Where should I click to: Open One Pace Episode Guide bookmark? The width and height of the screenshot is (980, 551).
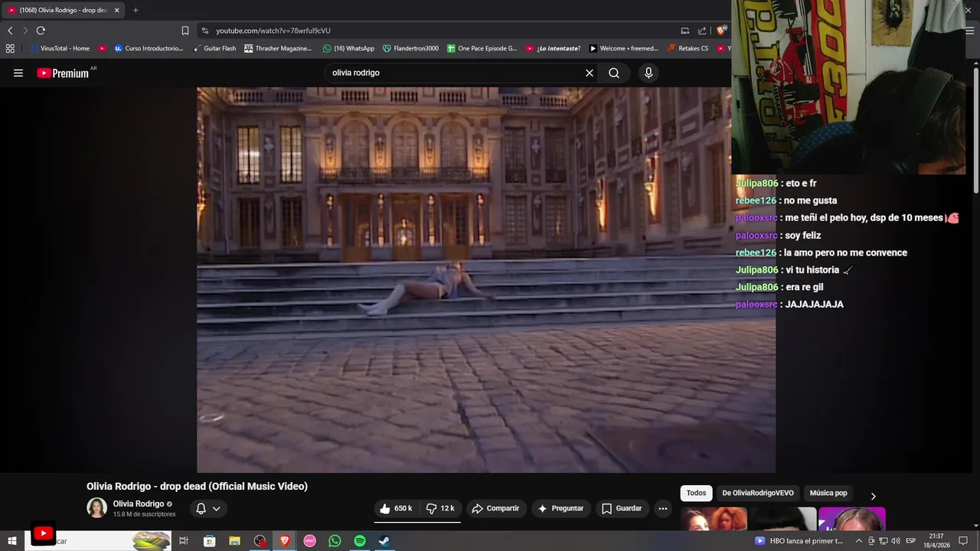(x=482, y=48)
